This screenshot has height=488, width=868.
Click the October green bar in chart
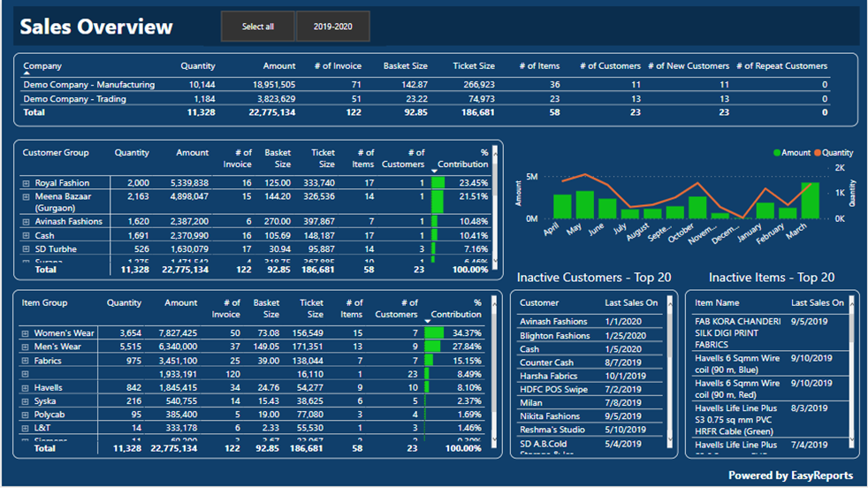pyautogui.click(x=697, y=208)
